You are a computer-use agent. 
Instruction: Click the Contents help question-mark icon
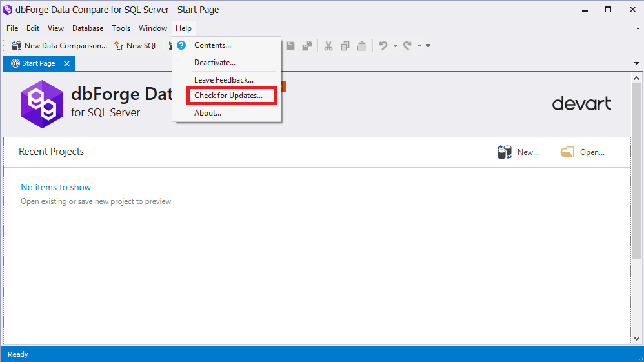click(181, 45)
